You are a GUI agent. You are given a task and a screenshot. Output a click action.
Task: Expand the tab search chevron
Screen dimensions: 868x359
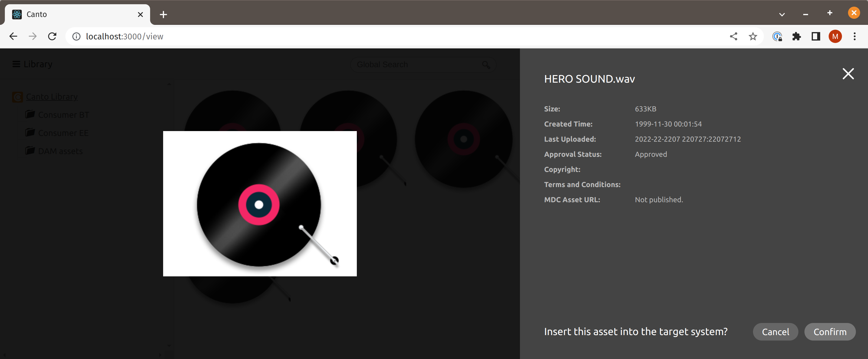click(782, 15)
